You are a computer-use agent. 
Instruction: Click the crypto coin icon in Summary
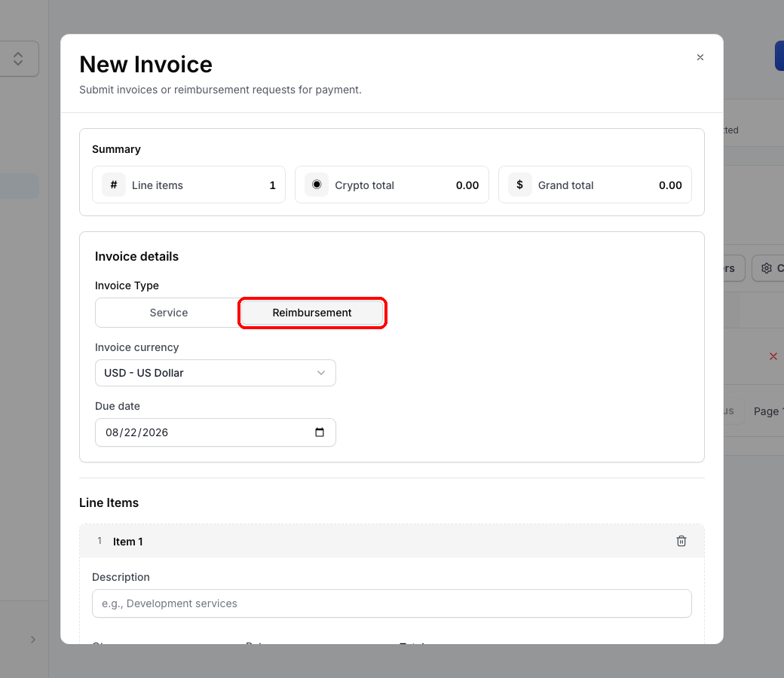pyautogui.click(x=317, y=185)
